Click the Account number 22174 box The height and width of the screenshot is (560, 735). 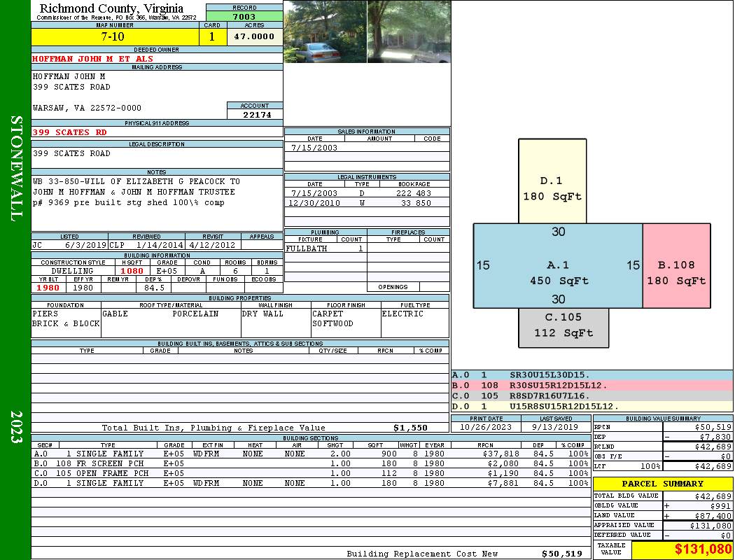[255, 115]
